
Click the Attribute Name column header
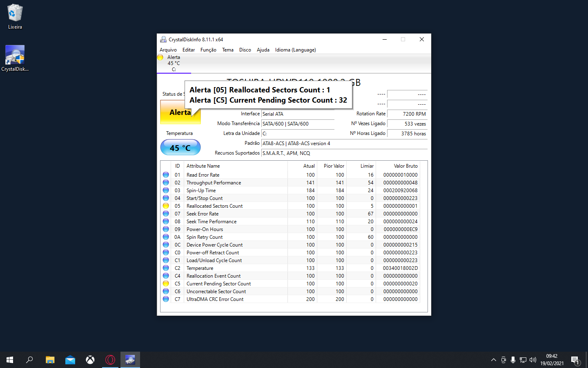pos(236,166)
